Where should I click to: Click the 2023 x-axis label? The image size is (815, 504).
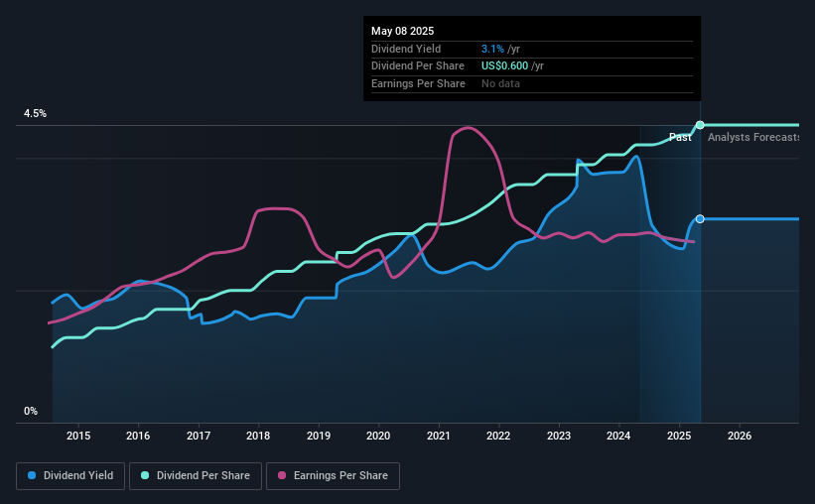click(x=559, y=436)
